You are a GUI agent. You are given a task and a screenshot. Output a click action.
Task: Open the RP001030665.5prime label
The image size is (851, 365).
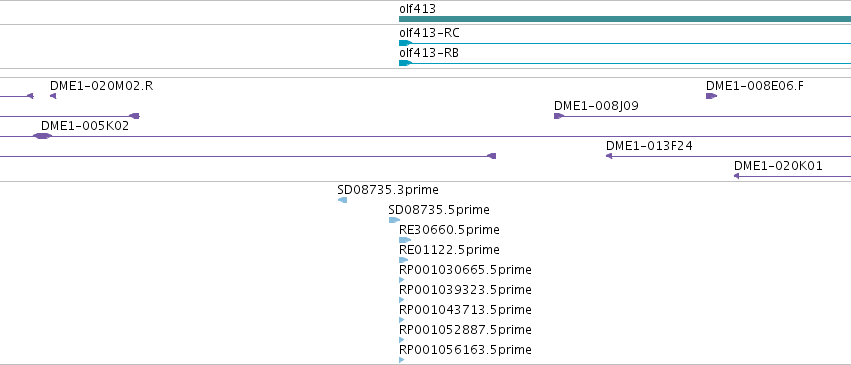tap(465, 270)
